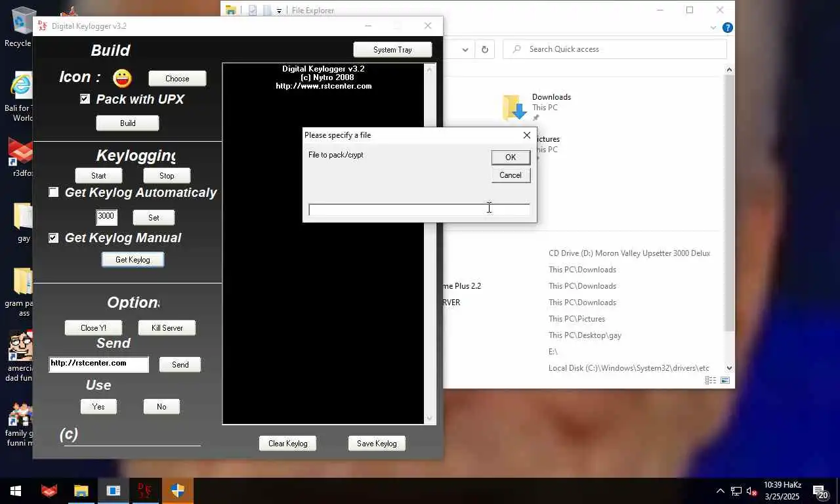Switch to details view in Explorer

click(x=711, y=381)
